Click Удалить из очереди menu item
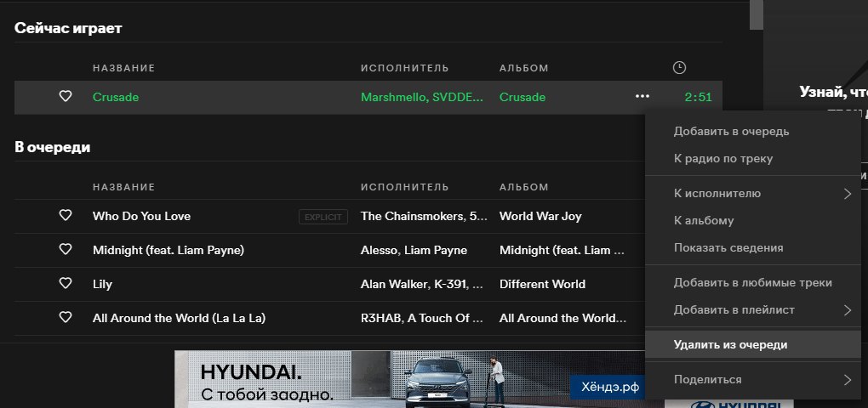 click(753, 344)
